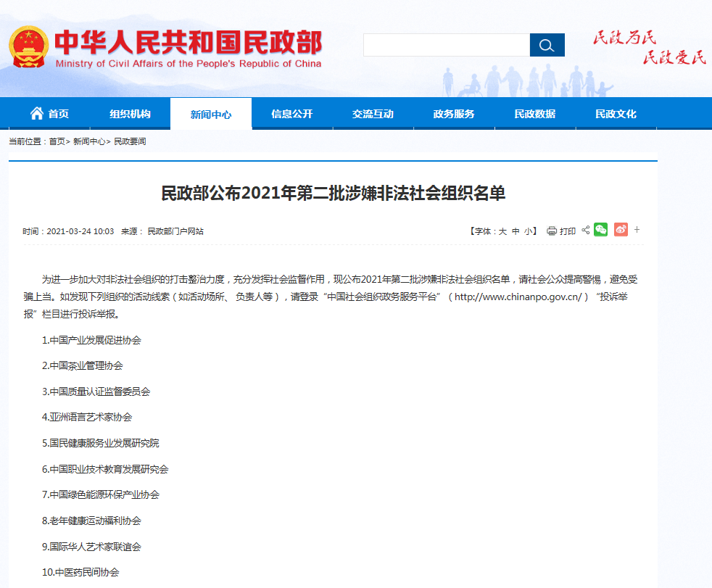Click the home icon in navigation bar

[37, 113]
